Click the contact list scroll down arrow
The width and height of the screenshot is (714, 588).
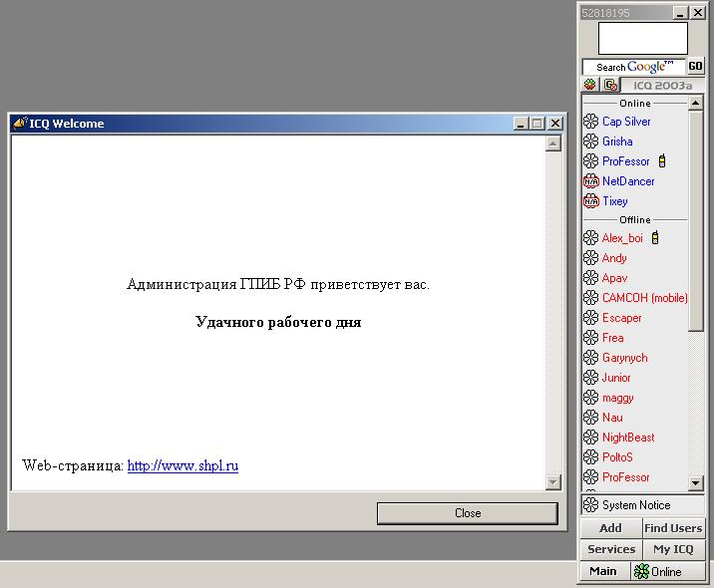(696, 483)
